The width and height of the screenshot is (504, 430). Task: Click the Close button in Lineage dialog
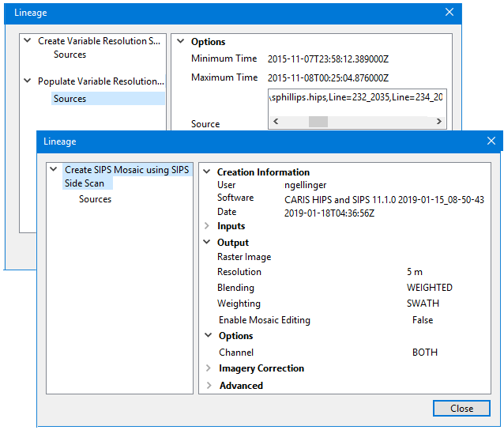tap(461, 408)
